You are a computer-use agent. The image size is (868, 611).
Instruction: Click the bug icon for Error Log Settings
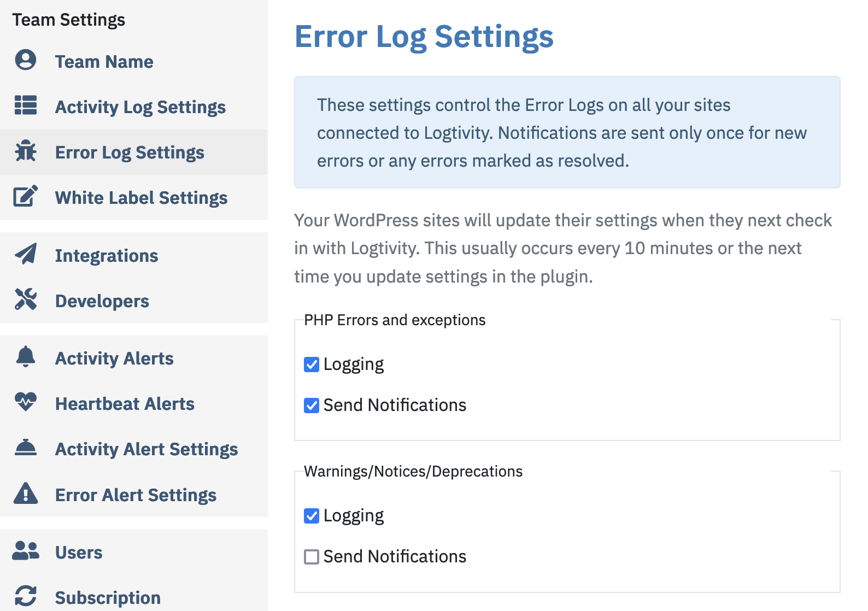pos(25,152)
